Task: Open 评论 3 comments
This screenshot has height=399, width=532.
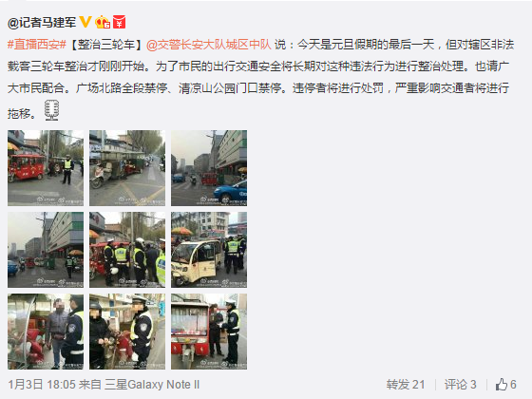Action: coord(461,385)
